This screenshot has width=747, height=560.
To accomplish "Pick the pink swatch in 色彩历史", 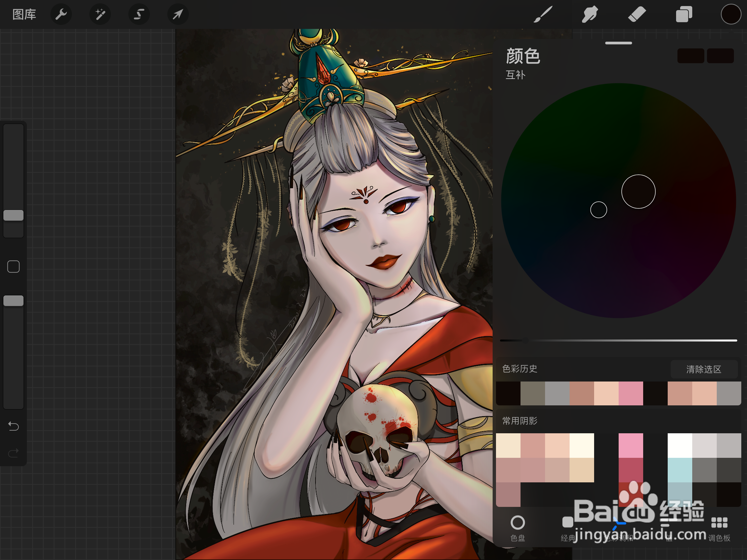I will pos(631,393).
